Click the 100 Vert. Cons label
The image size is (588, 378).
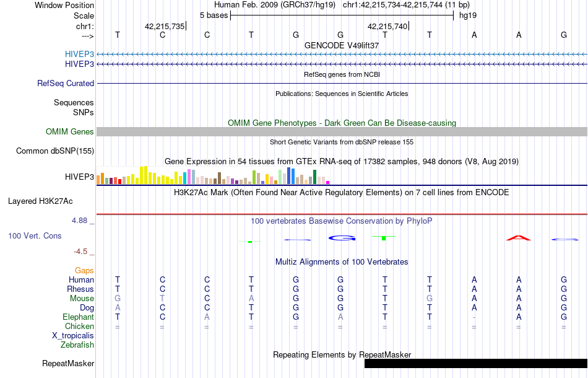[x=35, y=235]
